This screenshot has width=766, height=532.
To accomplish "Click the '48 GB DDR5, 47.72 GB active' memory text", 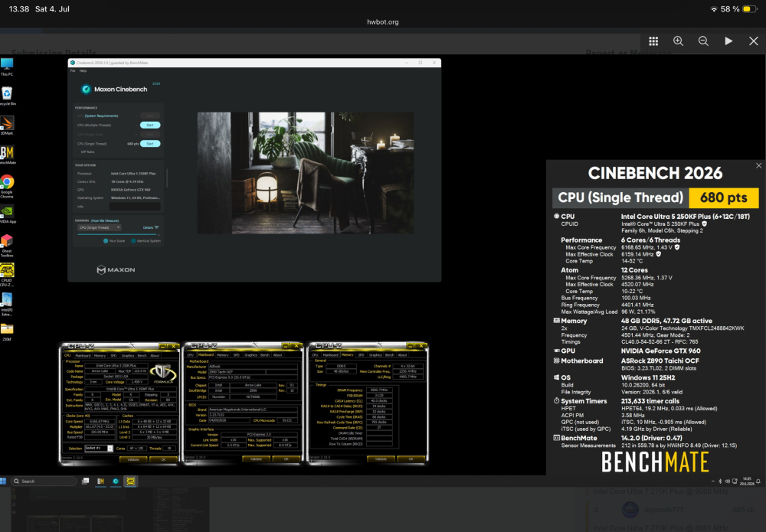I will click(x=666, y=321).
